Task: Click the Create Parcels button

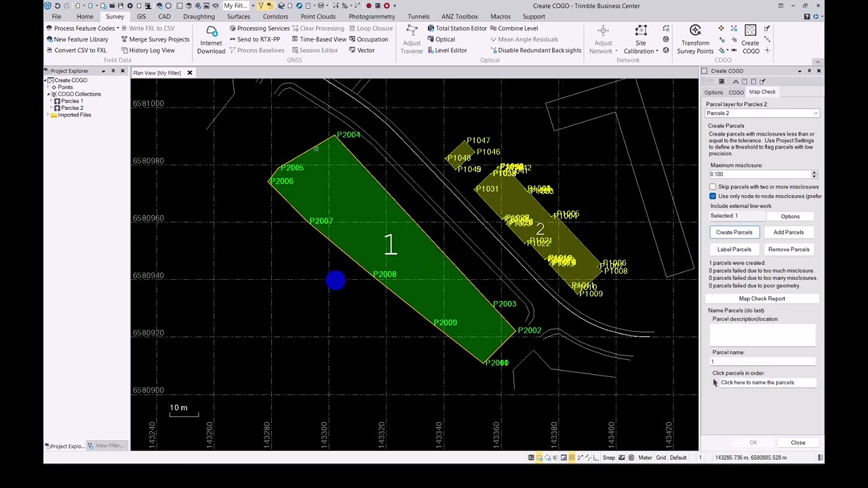Action: coord(734,232)
